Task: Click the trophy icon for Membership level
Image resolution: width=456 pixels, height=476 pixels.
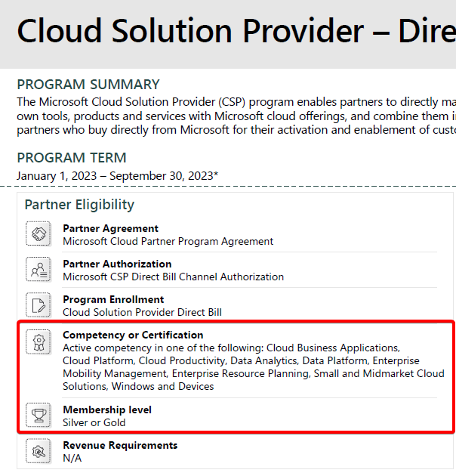Action: click(39, 415)
